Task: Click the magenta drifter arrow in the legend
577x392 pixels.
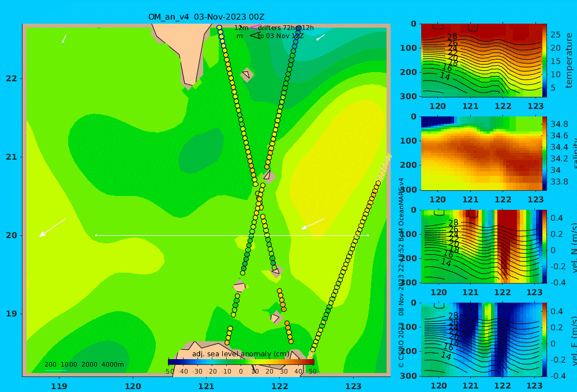Action: pyautogui.click(x=255, y=27)
